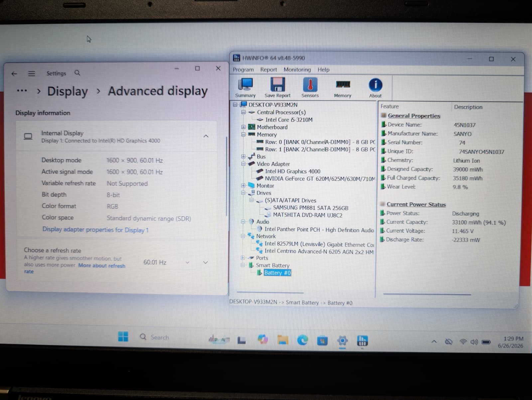The image size is (532, 400).
Task: Click the details pane horizontal scrollbar
Action: (427, 294)
